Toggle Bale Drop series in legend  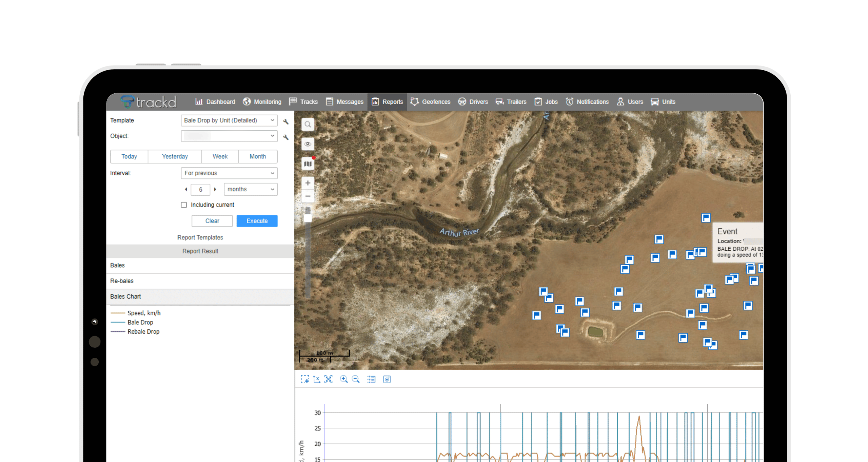[140, 322]
